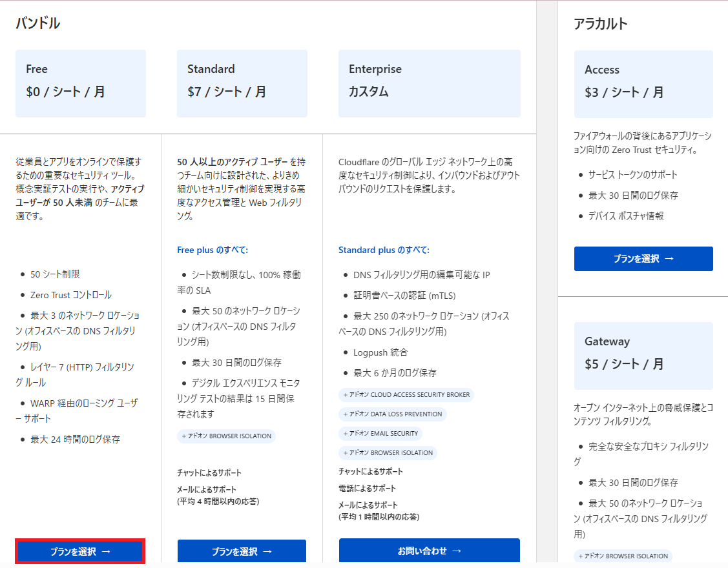The width and height of the screenshot is (728, 568).
Task: Click the Standard $7 plan header card
Action: (242, 83)
